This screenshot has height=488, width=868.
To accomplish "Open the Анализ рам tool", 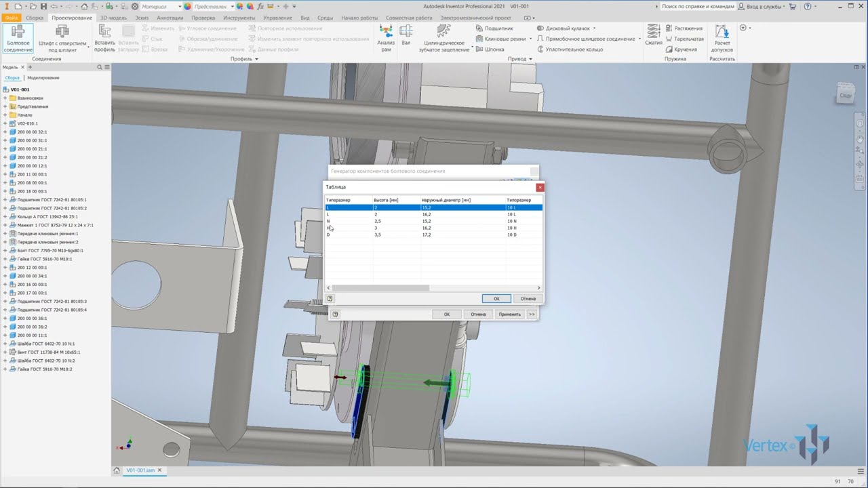I will (x=386, y=39).
